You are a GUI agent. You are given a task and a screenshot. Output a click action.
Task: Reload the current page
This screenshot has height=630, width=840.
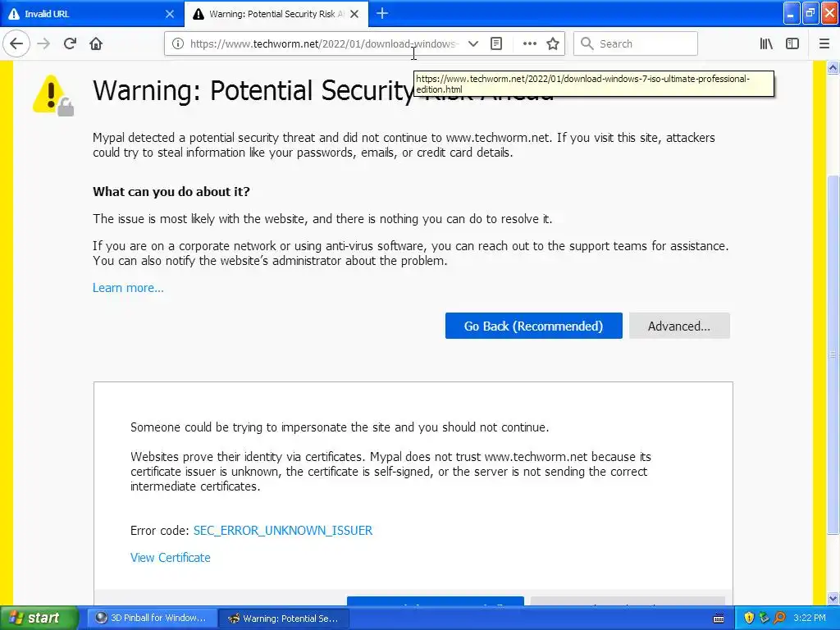point(70,43)
